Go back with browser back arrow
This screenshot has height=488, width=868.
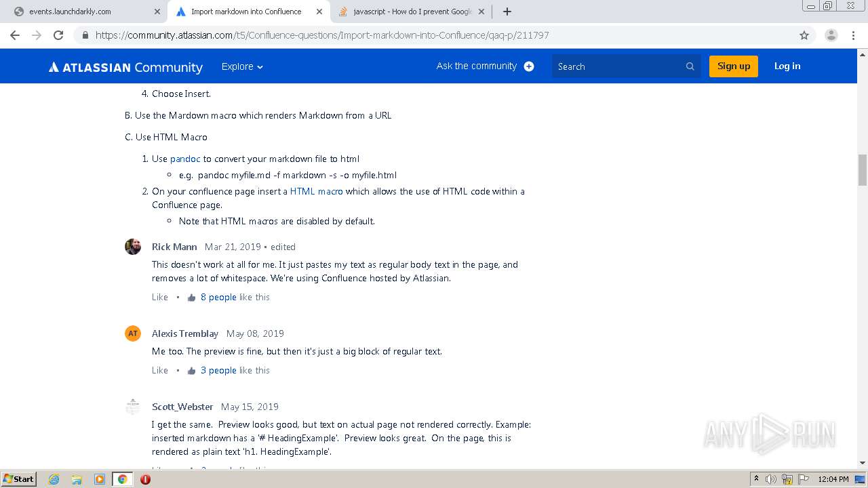click(x=15, y=35)
